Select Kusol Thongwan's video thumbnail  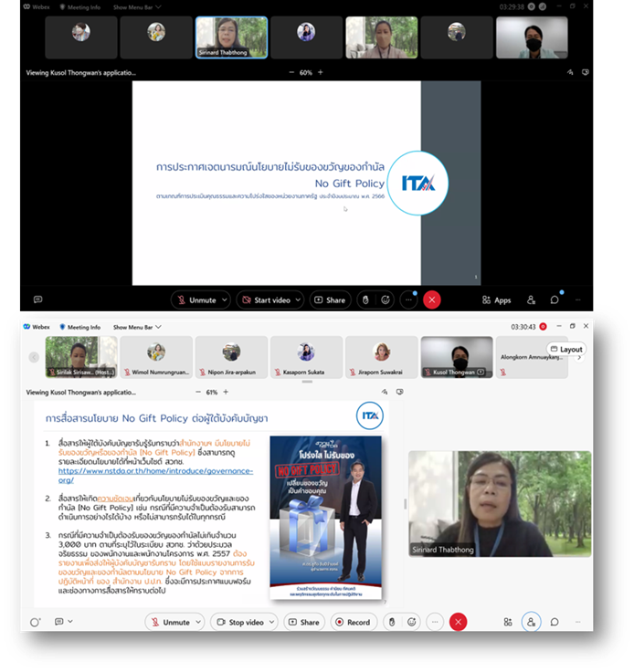point(456,356)
